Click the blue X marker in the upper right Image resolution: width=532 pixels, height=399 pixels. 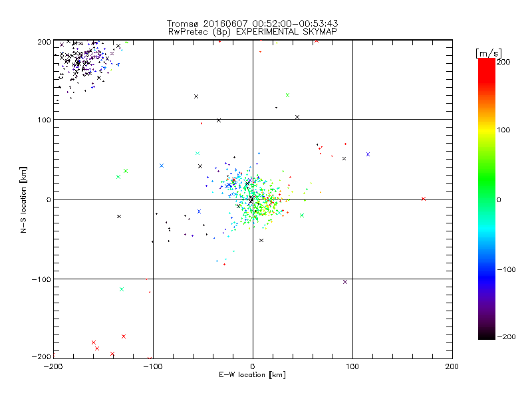click(x=368, y=154)
